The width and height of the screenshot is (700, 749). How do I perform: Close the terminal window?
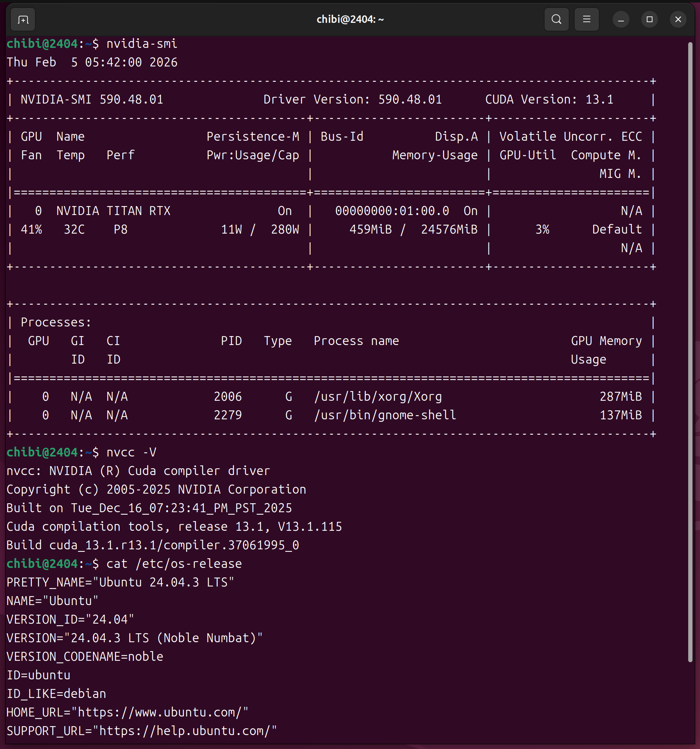pyautogui.click(x=678, y=19)
